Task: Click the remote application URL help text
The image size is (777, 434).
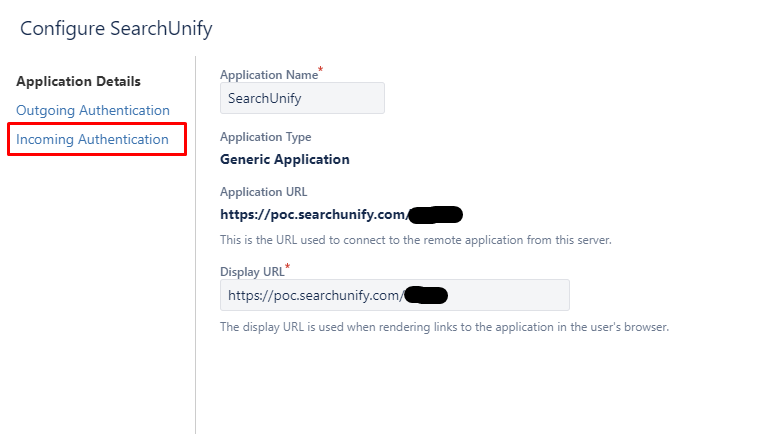Action: pyautogui.click(x=415, y=240)
